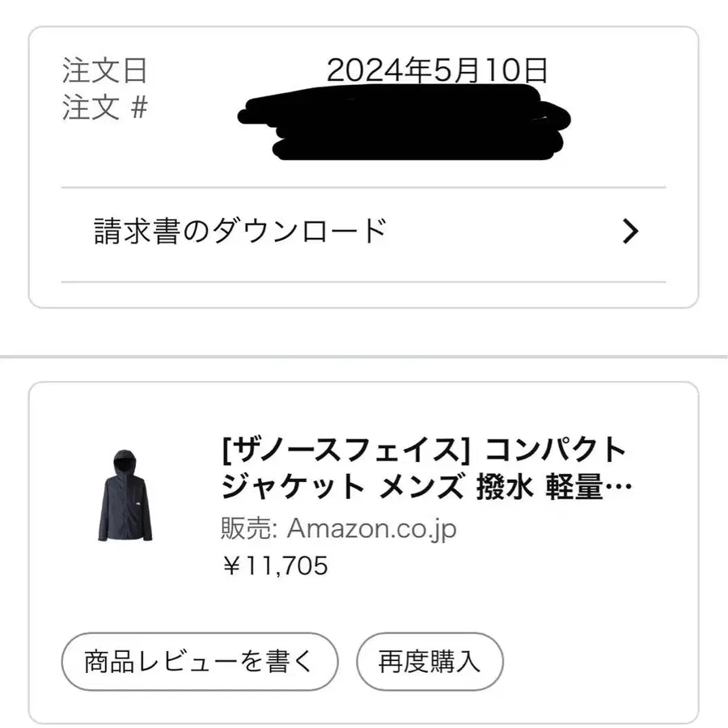Select the order date 2024年5月10日
Image resolution: width=728 pixels, height=728 pixels.
(x=437, y=71)
